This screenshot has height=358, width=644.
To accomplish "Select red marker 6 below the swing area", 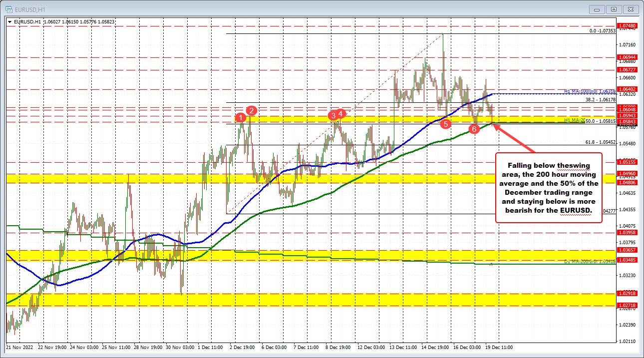I will point(473,129).
